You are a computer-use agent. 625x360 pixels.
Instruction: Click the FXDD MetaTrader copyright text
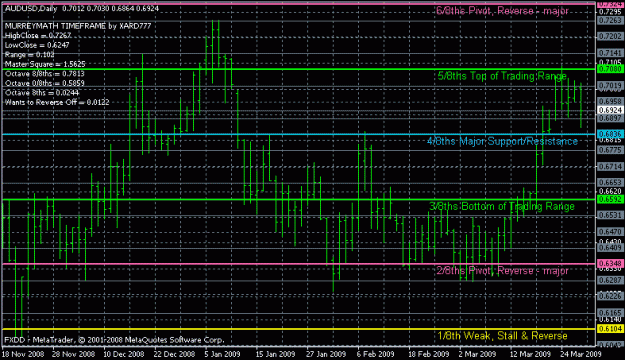coord(114,340)
